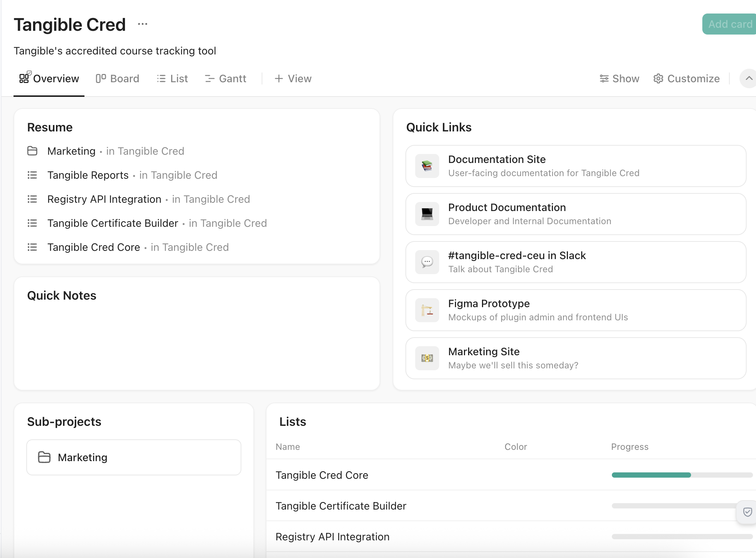Viewport: 756px width, 558px height.
Task: Click inside the Quick Notes area
Action: point(197,342)
